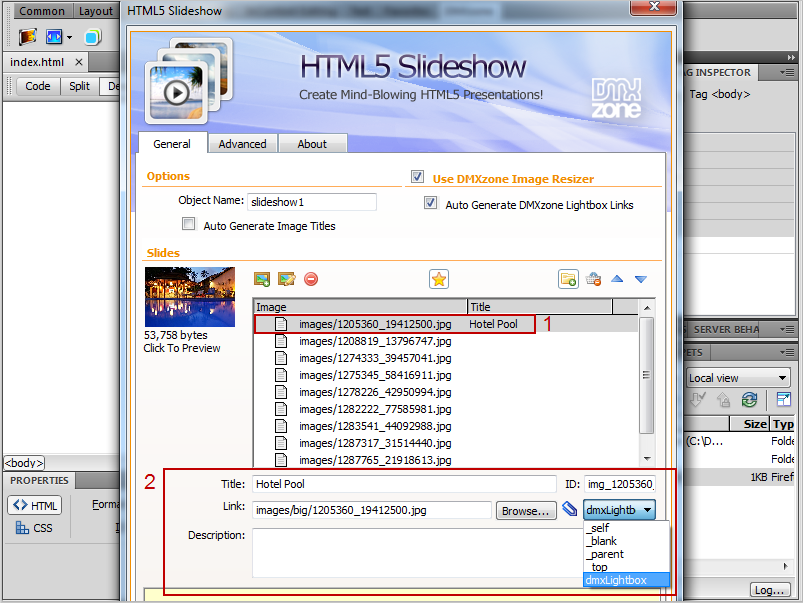803x603 pixels.
Task: Select the images/1274333_39457041.jpg slide row
Action: [446, 358]
